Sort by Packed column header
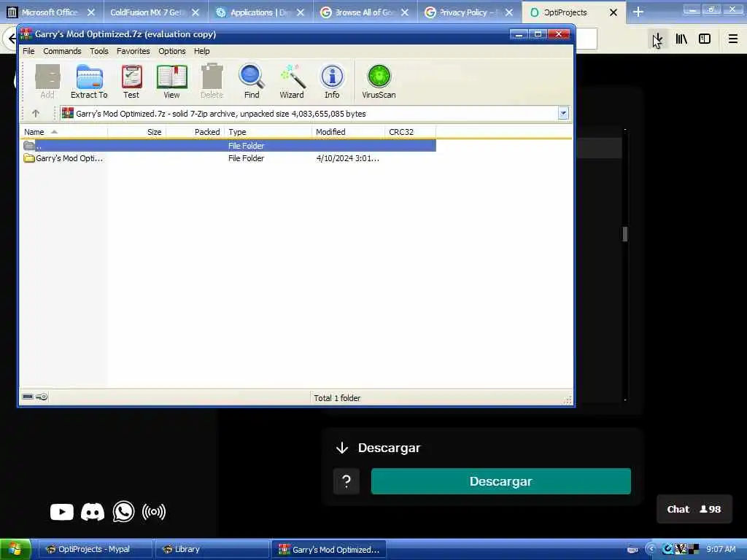This screenshot has width=747, height=560. point(195,132)
